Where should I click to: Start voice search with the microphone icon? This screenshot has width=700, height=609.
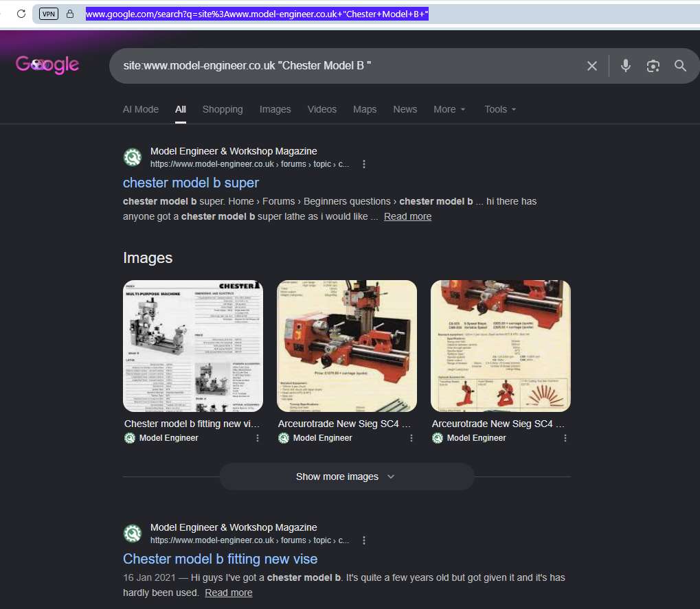click(625, 66)
